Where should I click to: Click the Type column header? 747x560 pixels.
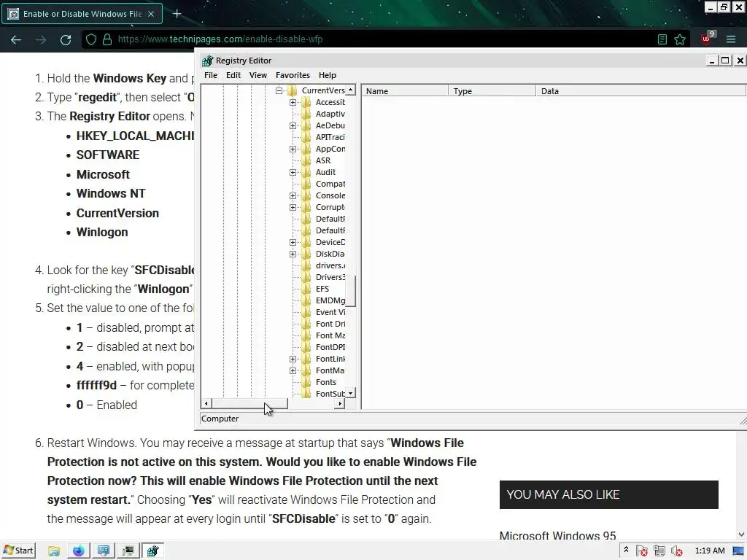pos(492,91)
